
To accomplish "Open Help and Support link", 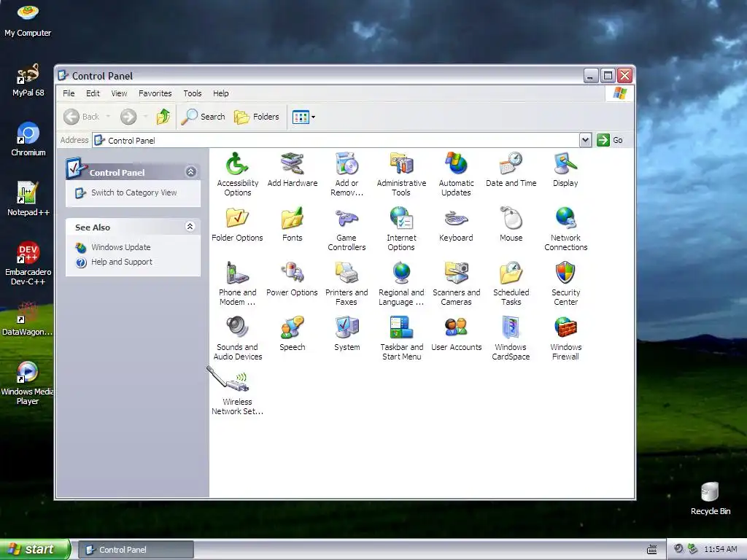I will click(x=122, y=262).
